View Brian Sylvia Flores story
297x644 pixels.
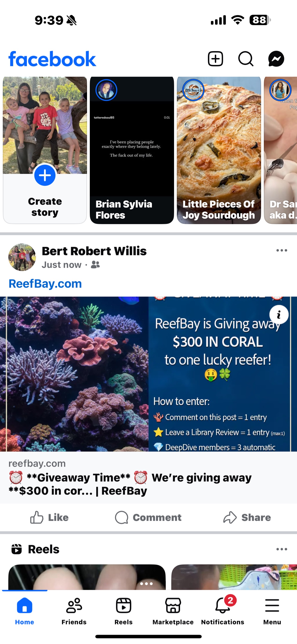point(132,150)
